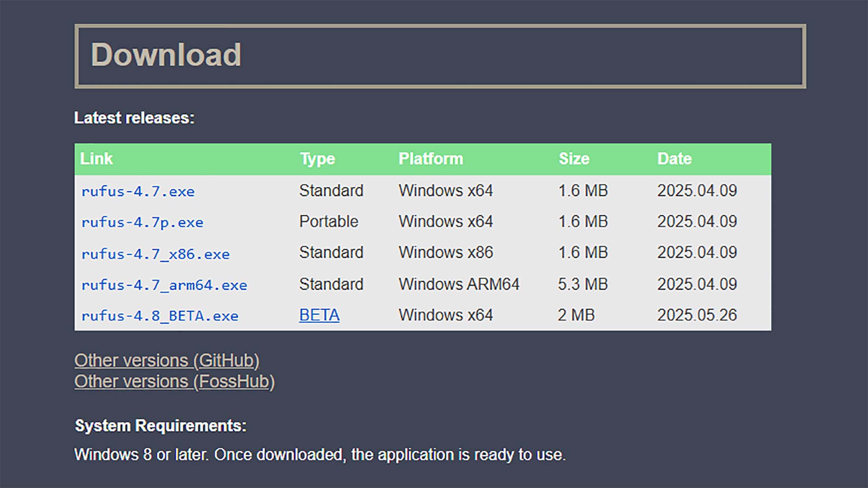Select the Windows ARM64 platform cell
The image size is (868, 488).
tap(459, 284)
